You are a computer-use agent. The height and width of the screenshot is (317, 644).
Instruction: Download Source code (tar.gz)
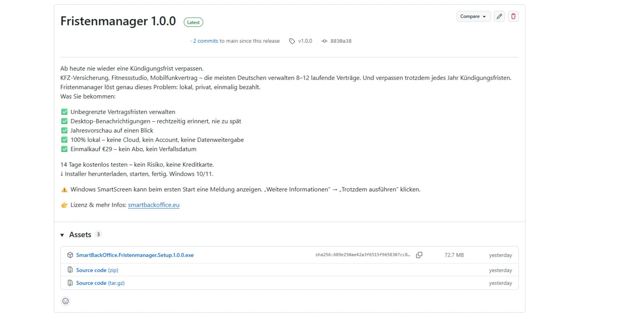point(100,283)
